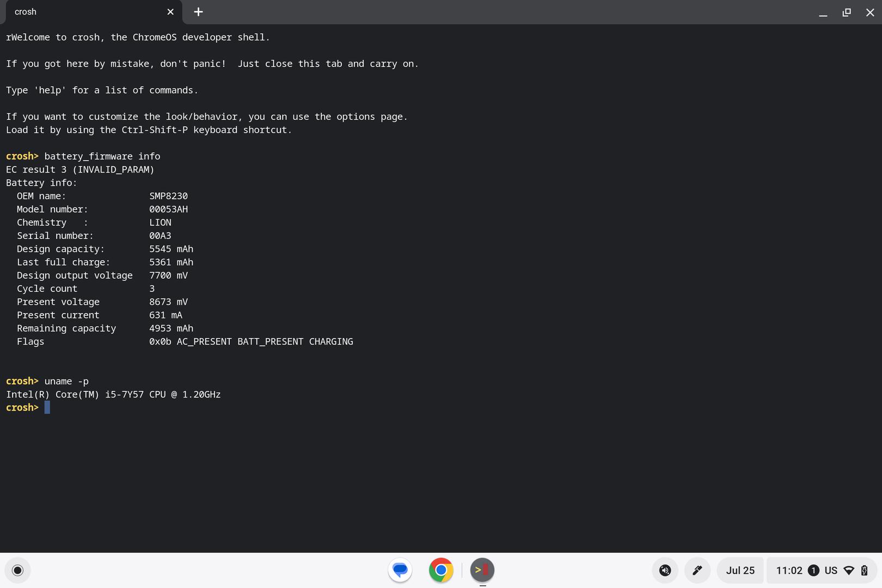Click the Wi-Fi status icon

849,570
